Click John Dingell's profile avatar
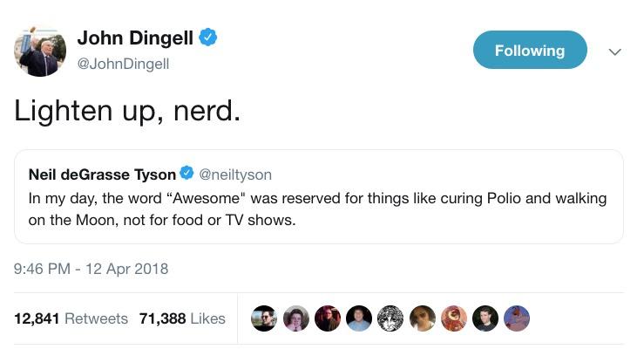 click(40, 51)
